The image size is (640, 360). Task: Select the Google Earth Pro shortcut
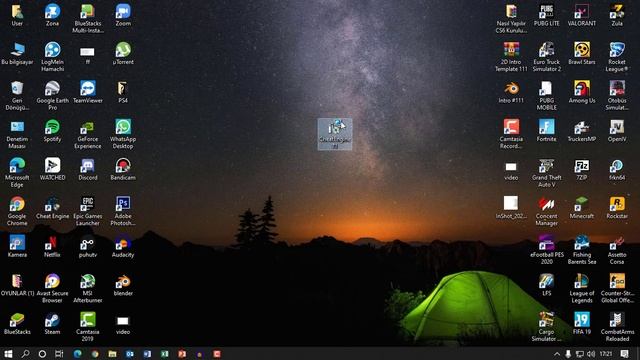tap(52, 96)
